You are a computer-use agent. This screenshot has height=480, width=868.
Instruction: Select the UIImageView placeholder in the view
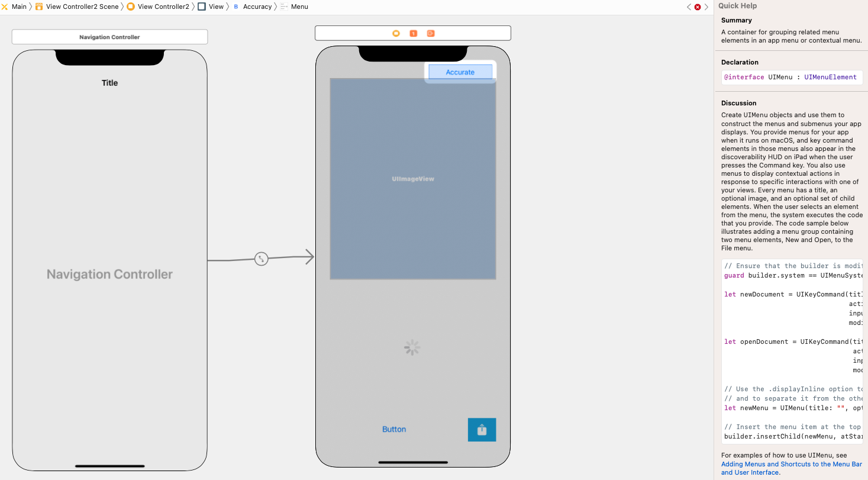pyautogui.click(x=413, y=179)
